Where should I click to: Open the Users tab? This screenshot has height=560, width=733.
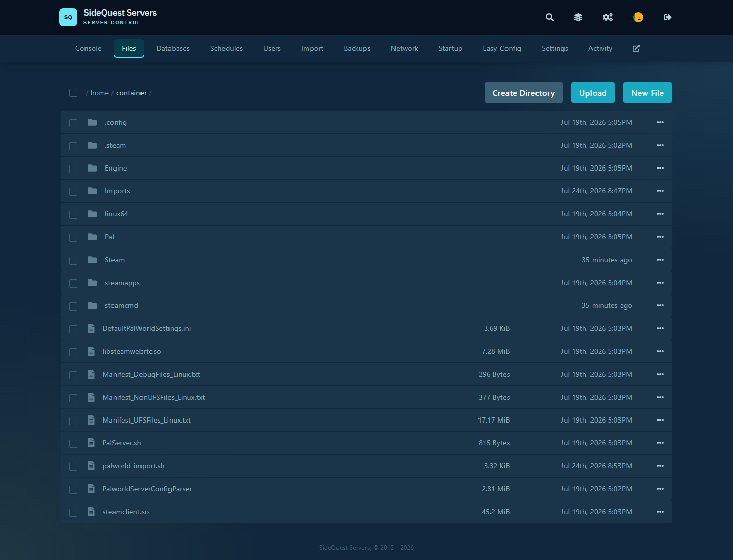point(272,48)
